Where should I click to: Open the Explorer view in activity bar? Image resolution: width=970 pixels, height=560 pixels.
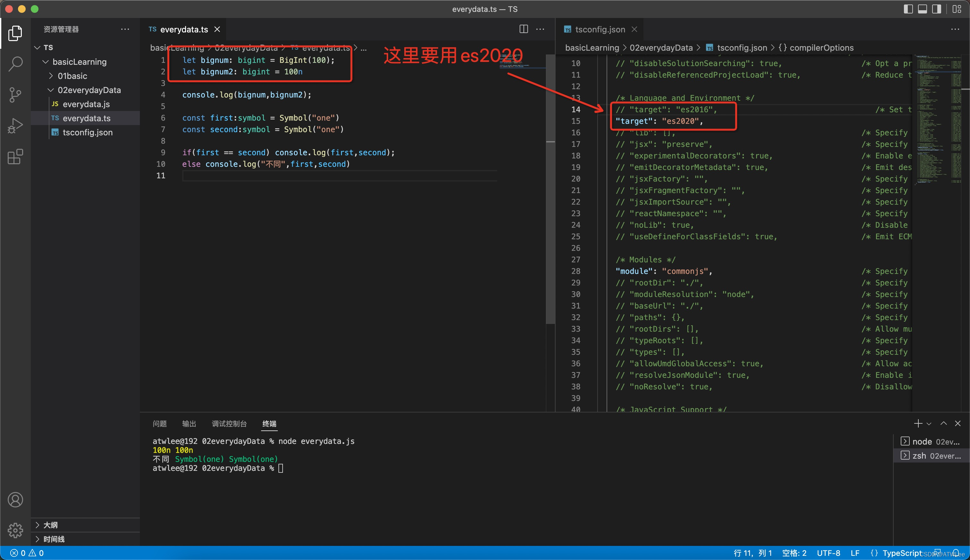[x=15, y=33]
